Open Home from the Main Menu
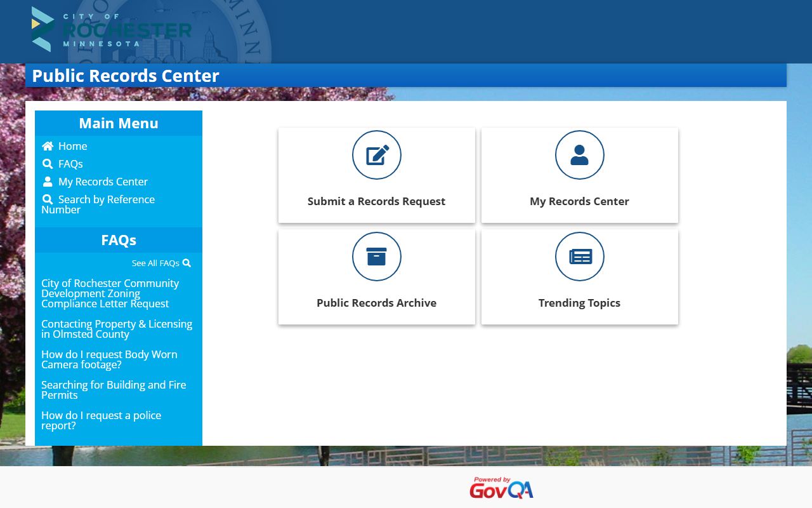 point(72,146)
